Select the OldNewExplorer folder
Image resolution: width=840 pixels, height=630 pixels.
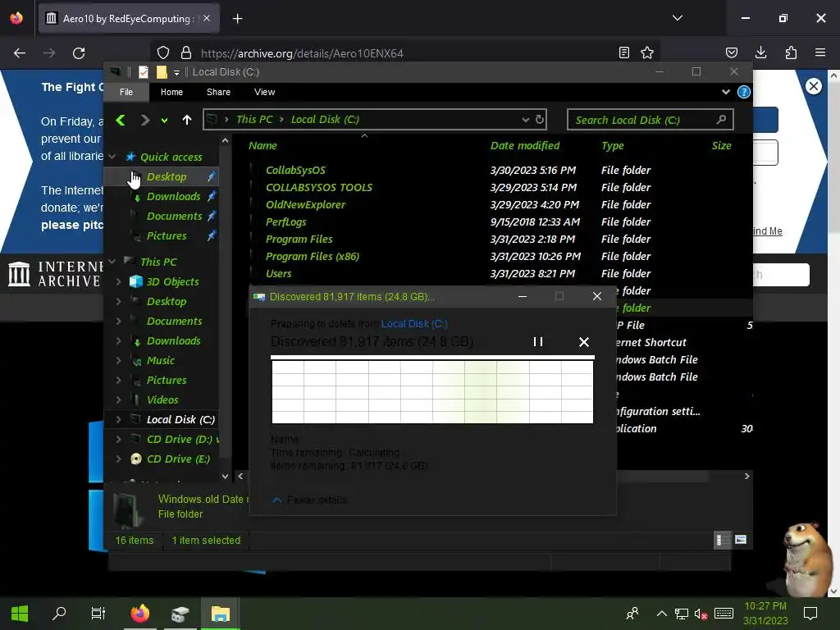305,204
